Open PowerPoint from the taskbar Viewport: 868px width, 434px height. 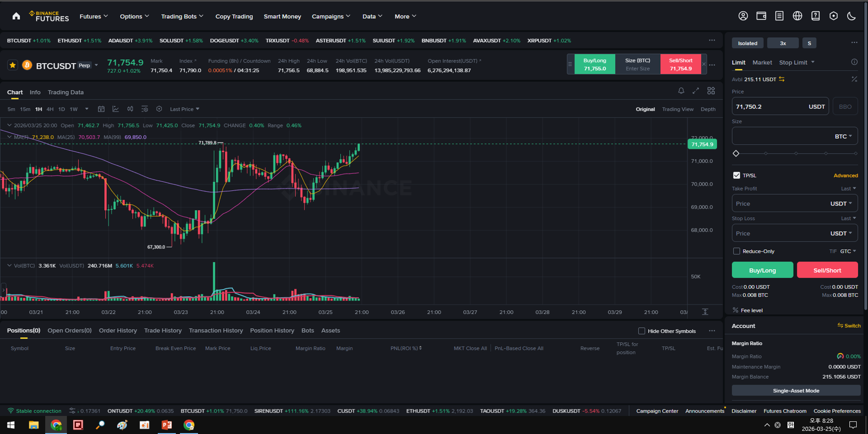167,425
